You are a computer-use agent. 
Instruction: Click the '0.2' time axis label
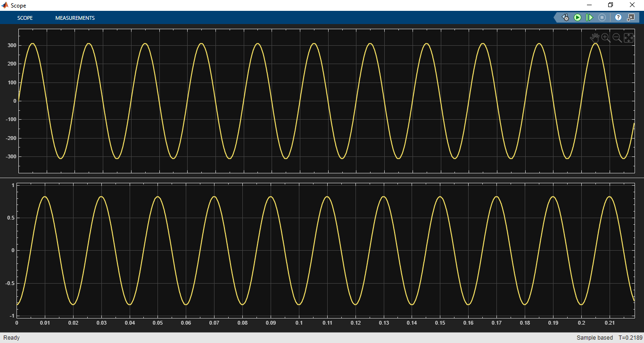581,323
